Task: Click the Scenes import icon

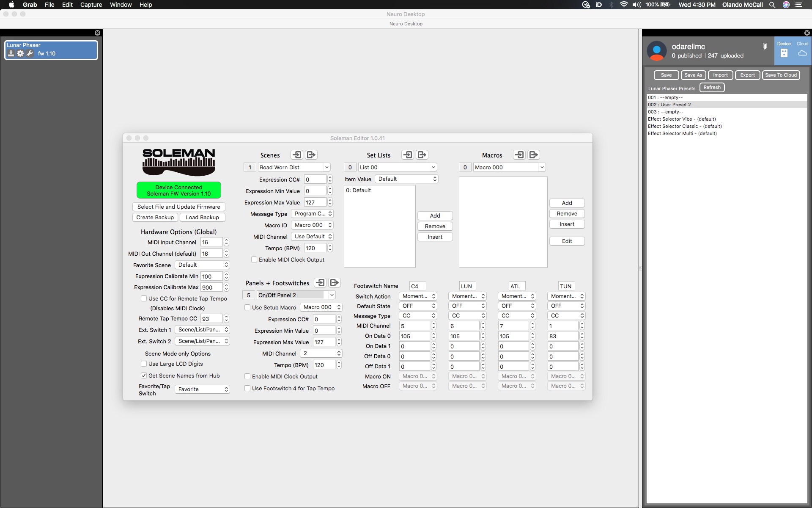Action: (297, 155)
